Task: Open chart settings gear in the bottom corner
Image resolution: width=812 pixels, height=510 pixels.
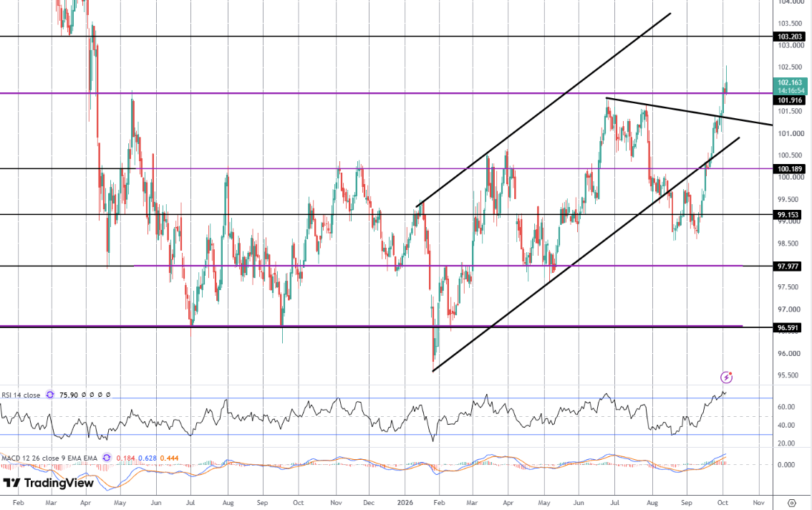Action: click(x=791, y=503)
